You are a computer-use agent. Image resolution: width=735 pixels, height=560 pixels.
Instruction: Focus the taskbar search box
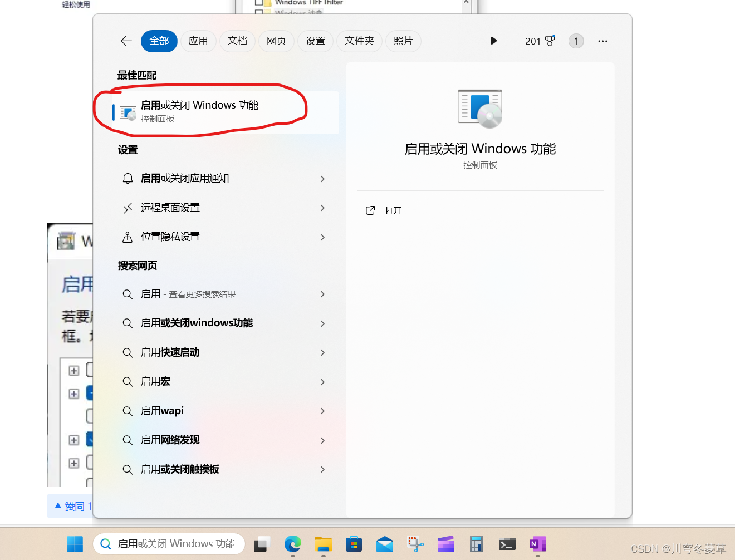pyautogui.click(x=169, y=544)
